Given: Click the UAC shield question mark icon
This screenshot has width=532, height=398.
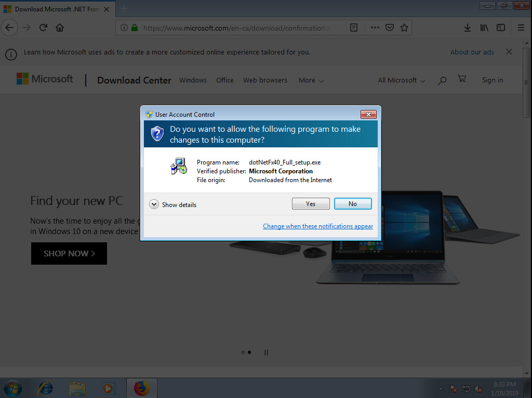Looking at the screenshot, I should (x=157, y=133).
